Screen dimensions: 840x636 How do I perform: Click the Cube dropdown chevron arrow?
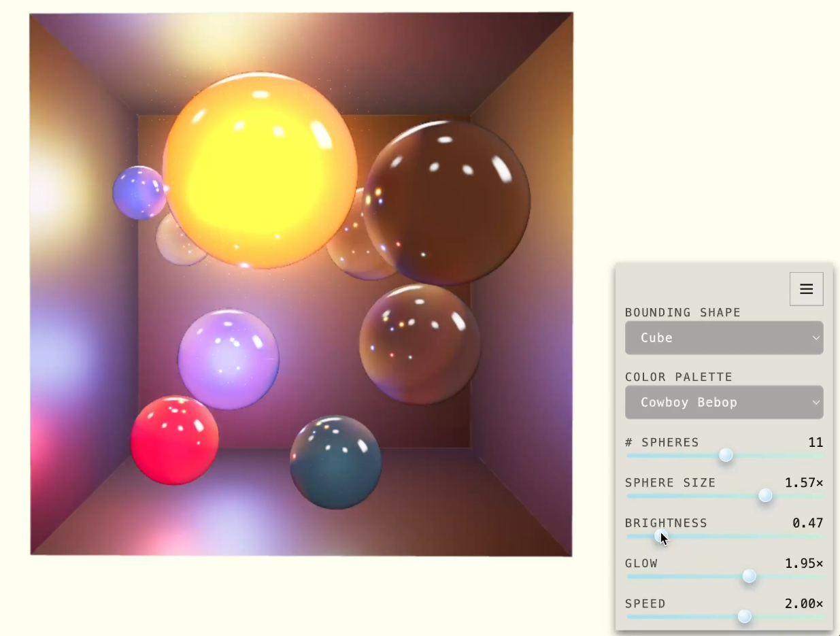(x=816, y=339)
